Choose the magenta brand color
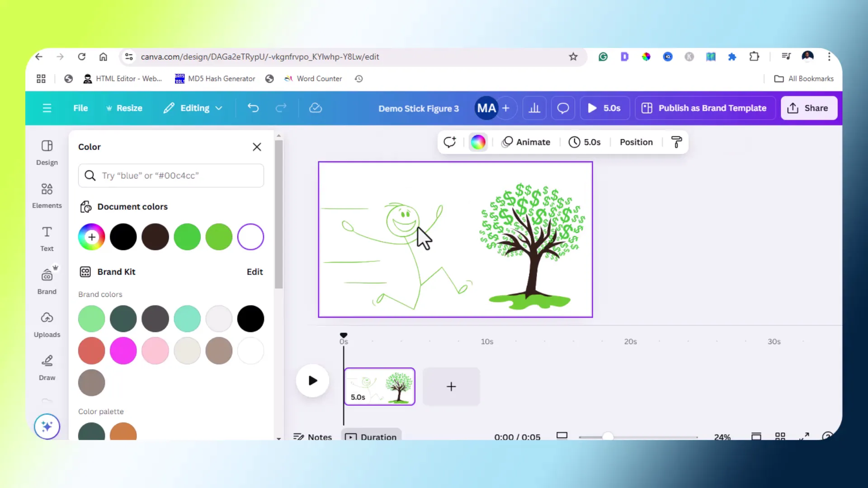Screen dimensions: 868x488 [123, 351]
